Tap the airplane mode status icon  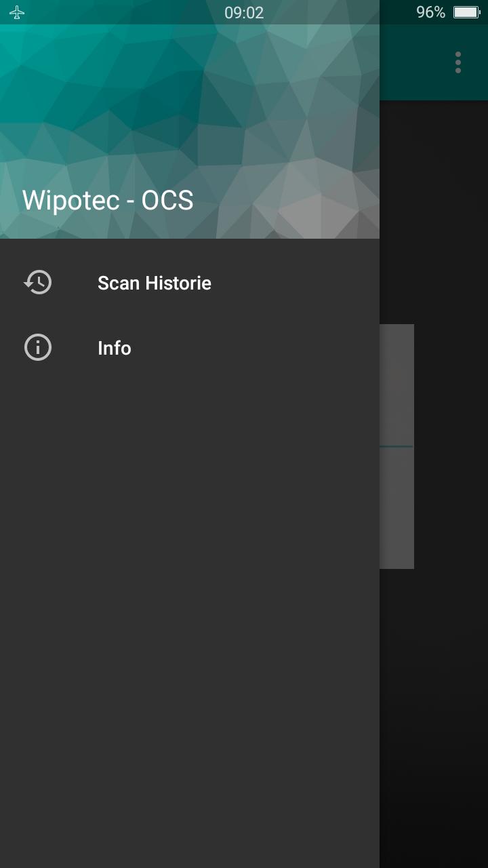tap(17, 12)
